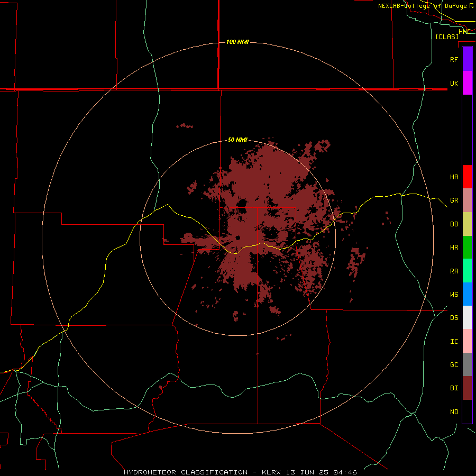Click the KLRX station identifier
Image resolution: width=476 pixels, height=476 pixels.
pyautogui.click(x=271, y=472)
